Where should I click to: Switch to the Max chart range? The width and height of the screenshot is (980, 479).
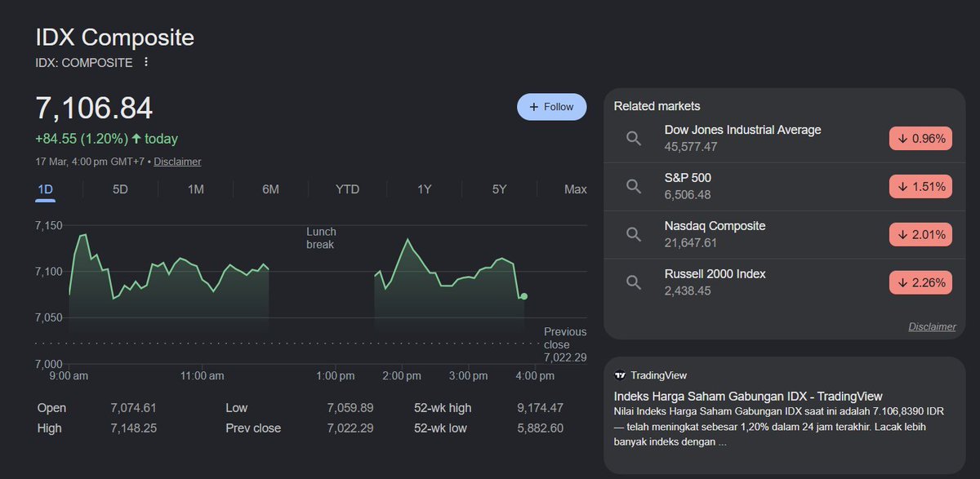(x=575, y=189)
